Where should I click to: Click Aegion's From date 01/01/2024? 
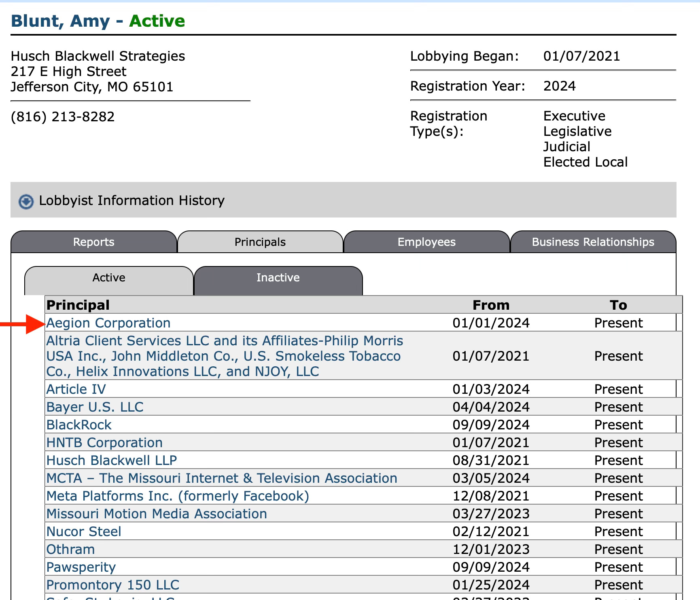(491, 323)
